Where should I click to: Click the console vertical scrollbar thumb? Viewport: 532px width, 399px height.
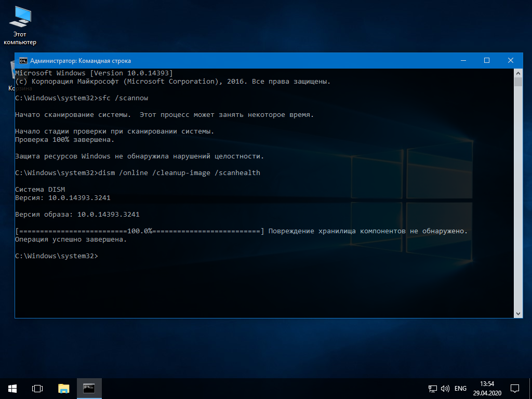tap(518, 82)
